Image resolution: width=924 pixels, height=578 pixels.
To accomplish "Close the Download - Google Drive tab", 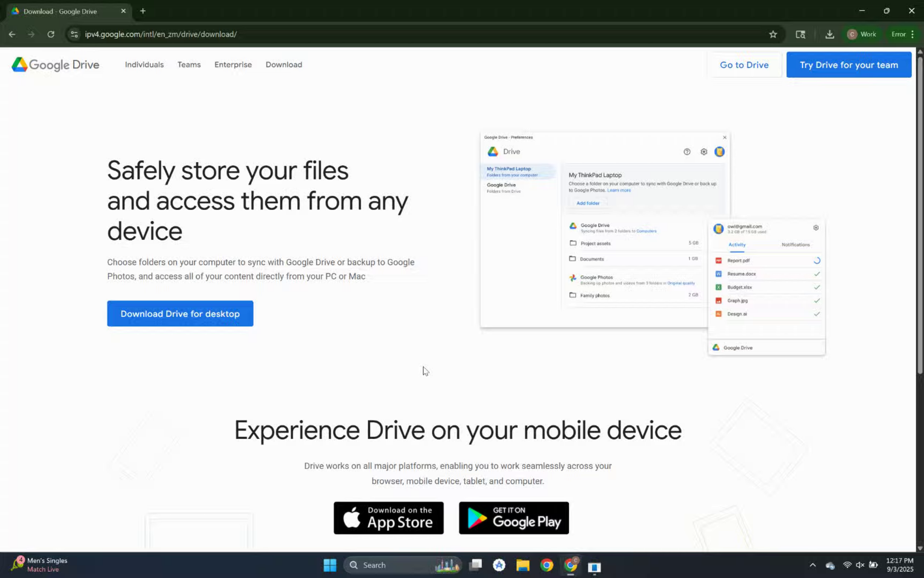I will (x=123, y=11).
